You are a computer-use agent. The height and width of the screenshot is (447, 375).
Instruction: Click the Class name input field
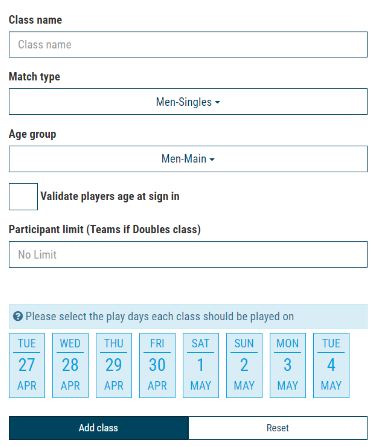click(188, 45)
